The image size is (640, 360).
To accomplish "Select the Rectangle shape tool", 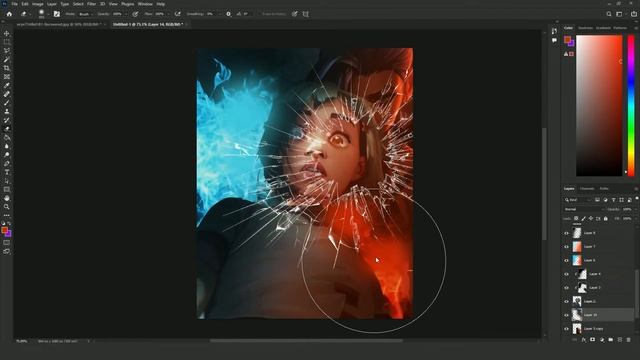I will (7, 189).
